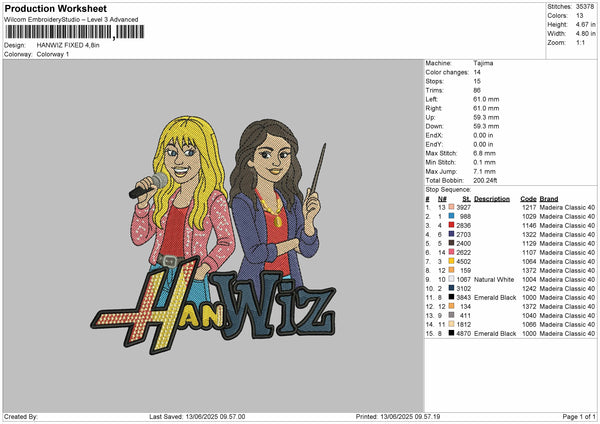Select the Height value '4.67 in'

[585, 24]
